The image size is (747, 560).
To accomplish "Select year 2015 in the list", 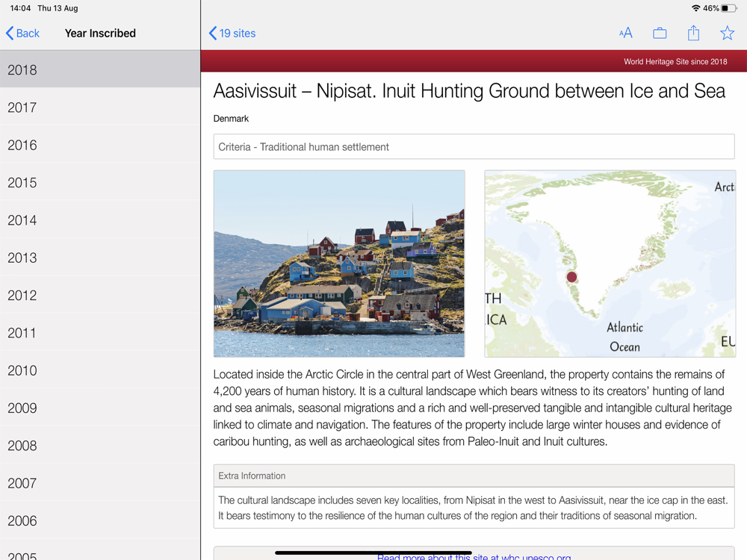I will pos(100,182).
